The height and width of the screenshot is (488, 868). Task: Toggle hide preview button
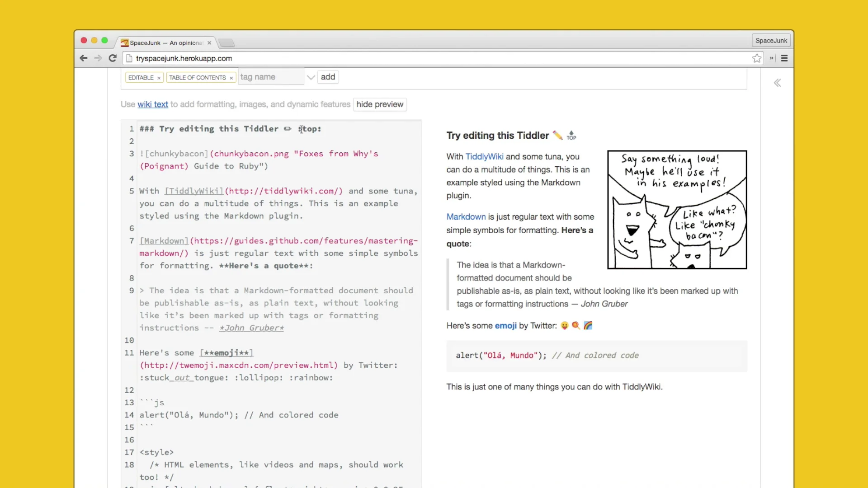coord(380,104)
